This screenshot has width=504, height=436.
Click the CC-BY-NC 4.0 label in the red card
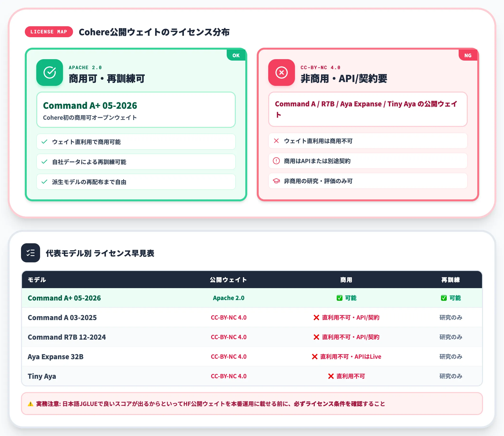pyautogui.click(x=320, y=67)
